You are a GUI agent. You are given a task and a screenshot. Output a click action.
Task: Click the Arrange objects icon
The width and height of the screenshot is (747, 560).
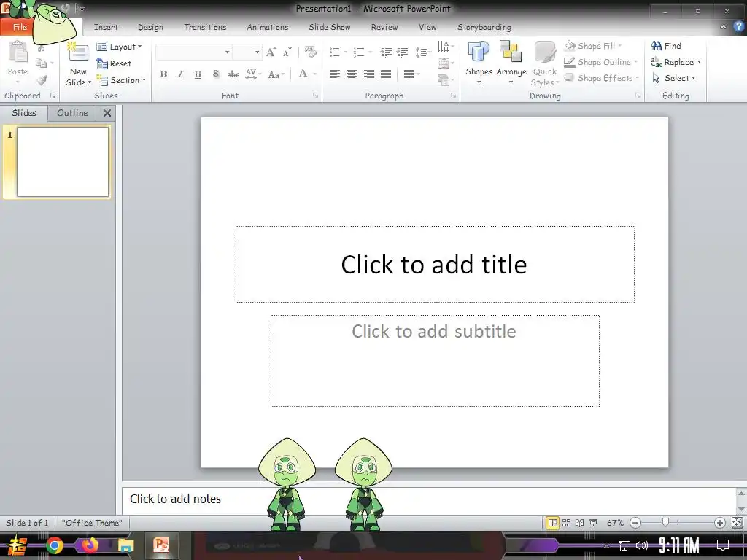point(511,51)
